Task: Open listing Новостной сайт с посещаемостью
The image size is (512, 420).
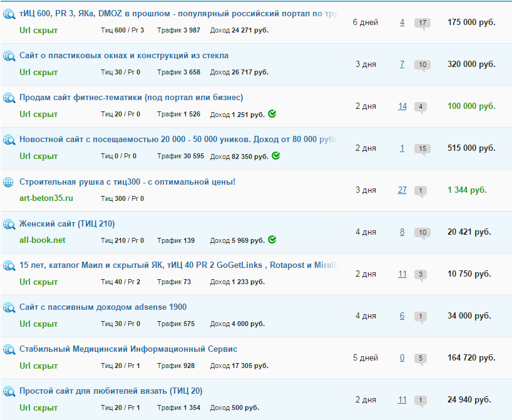Action: click(178, 140)
